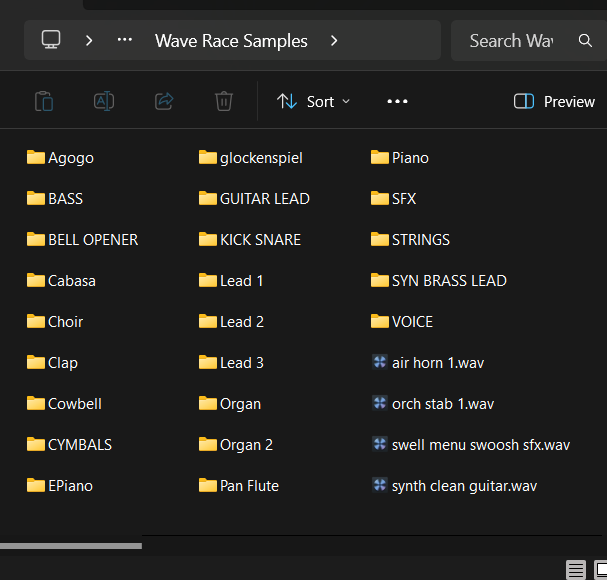Select the SYN BRASS LEAD folder
The image size is (607, 580).
(439, 281)
